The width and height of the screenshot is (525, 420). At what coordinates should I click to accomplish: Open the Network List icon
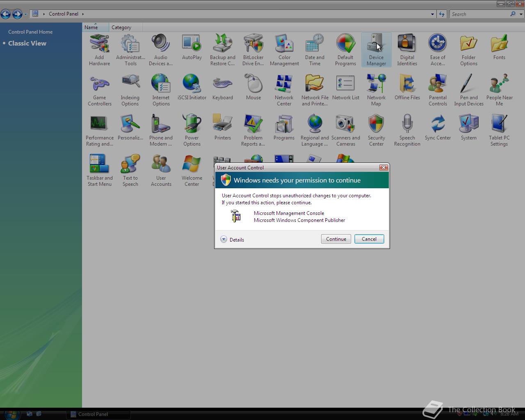point(345,88)
